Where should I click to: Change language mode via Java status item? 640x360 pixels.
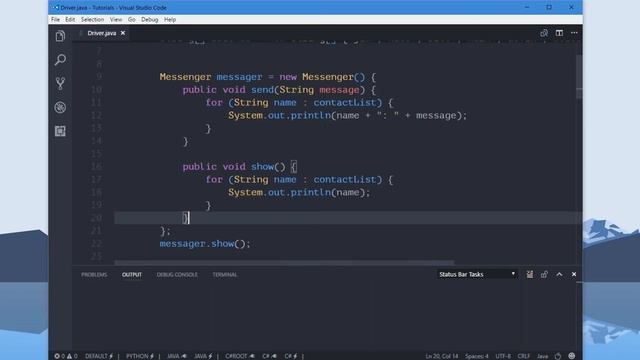point(542,356)
